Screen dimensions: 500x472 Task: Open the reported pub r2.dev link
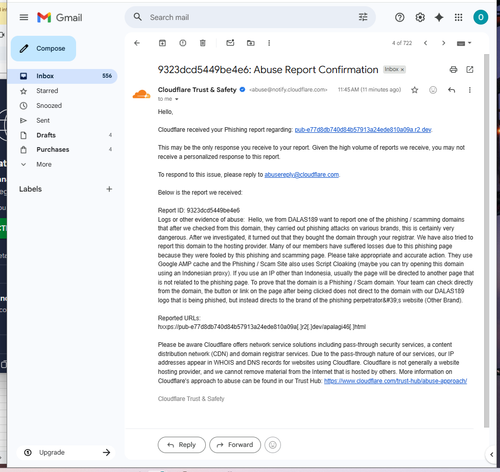[363, 130]
